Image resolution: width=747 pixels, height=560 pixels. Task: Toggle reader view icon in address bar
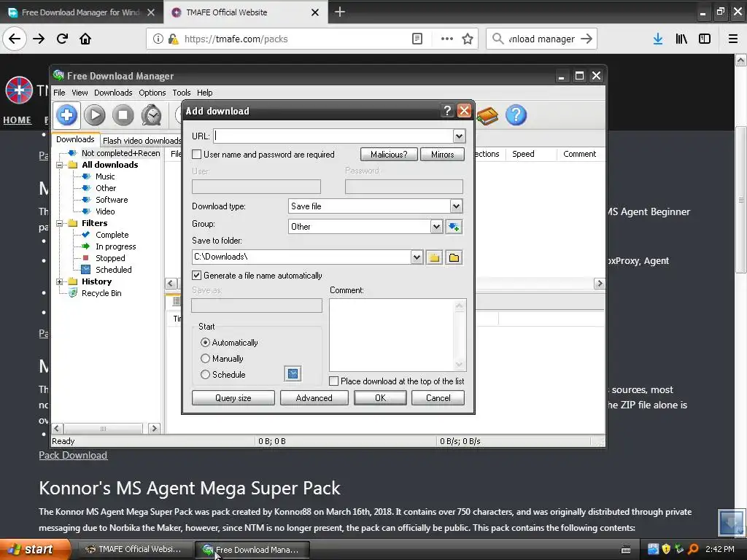point(417,39)
